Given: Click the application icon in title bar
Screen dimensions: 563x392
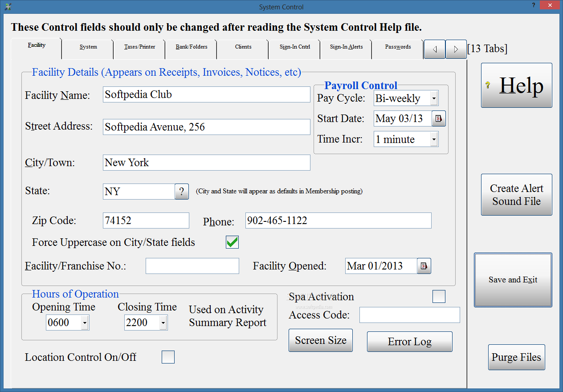Looking at the screenshot, I should click(8, 7).
